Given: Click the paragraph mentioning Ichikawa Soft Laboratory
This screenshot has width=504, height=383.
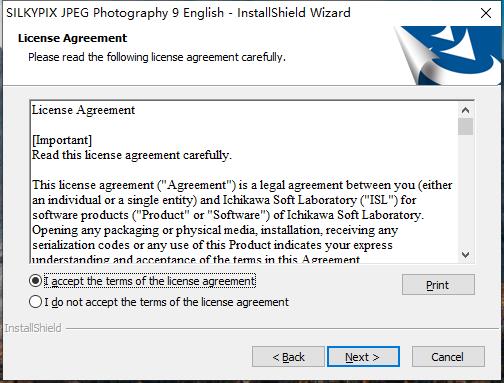Looking at the screenshot, I should tap(242, 222).
